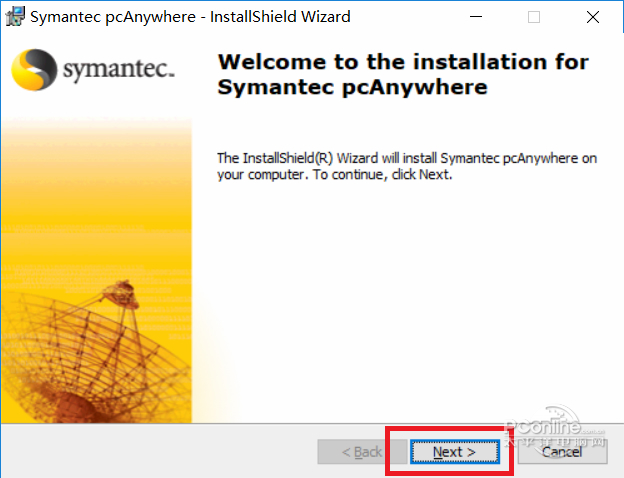Click the grayed-out maximize button
624x478 pixels.
(534, 17)
